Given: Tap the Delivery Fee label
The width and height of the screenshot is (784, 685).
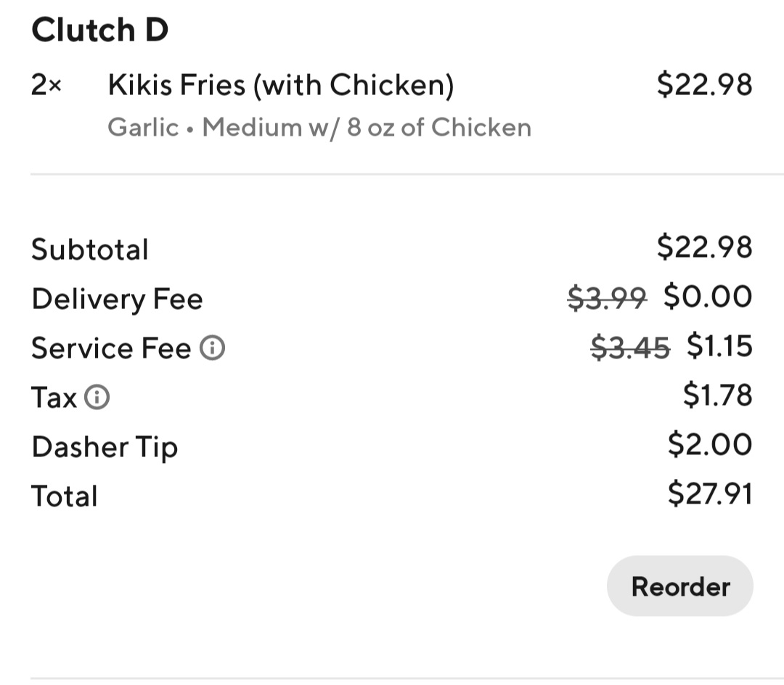Looking at the screenshot, I should (x=117, y=299).
